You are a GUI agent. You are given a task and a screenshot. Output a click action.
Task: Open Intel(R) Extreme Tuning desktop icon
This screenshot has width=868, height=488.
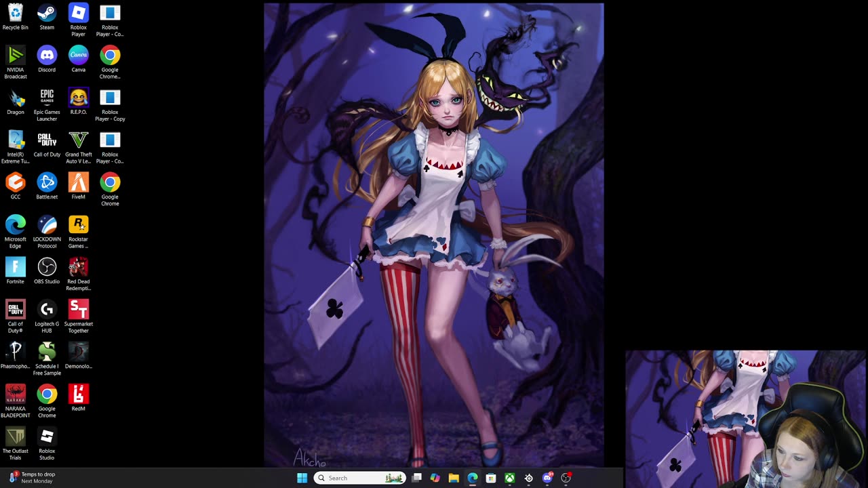point(15,147)
